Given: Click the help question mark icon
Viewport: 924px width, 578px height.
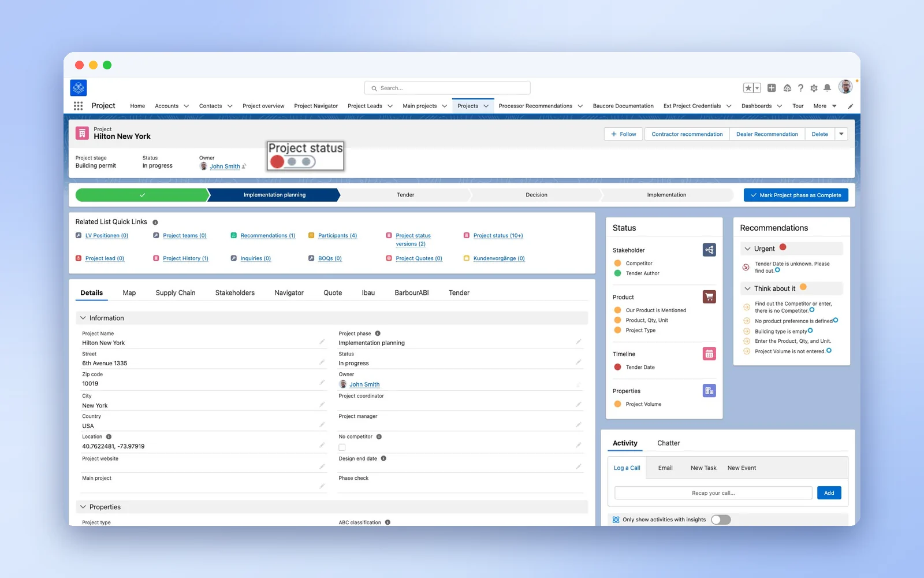Looking at the screenshot, I should pyautogui.click(x=800, y=88).
